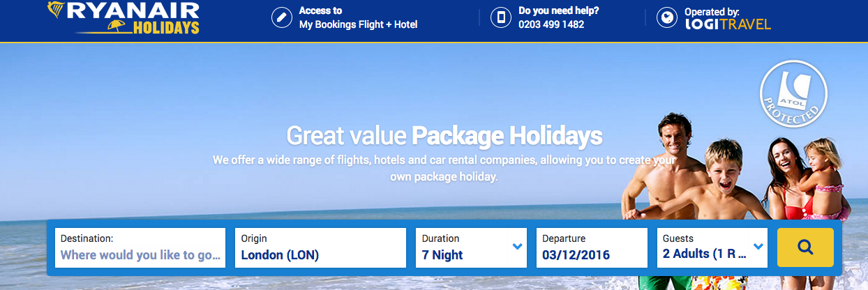This screenshot has width=868, height=290.
Task: Click the Ryanair Holidays logo
Action: point(124,19)
